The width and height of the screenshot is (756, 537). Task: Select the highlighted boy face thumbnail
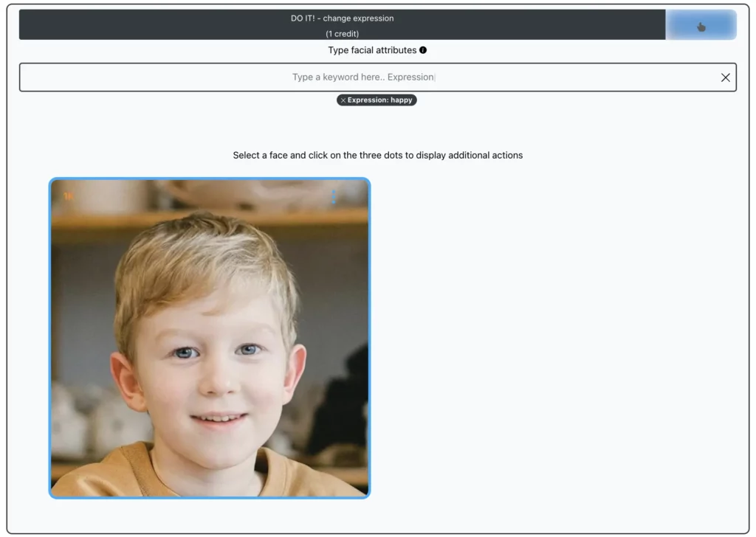click(209, 338)
